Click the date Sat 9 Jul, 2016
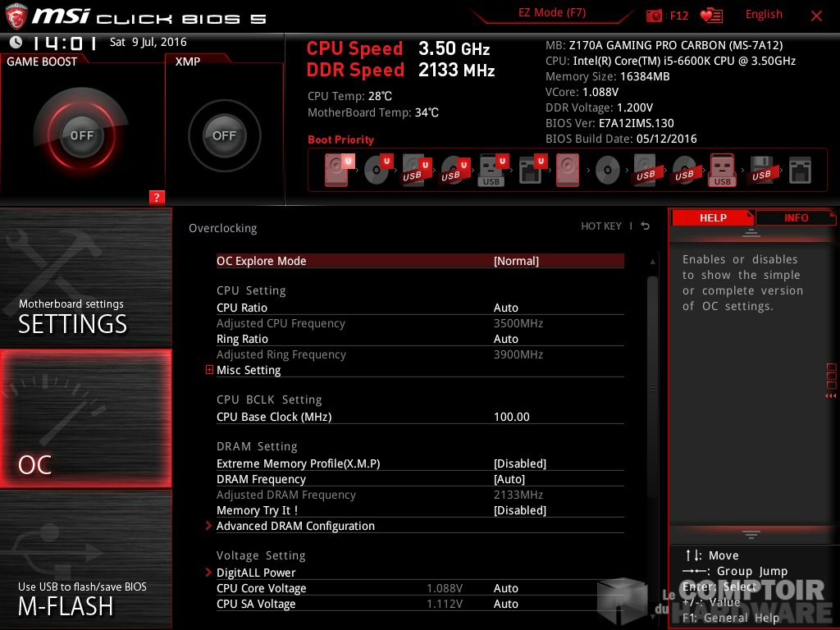840x630 pixels. [x=148, y=42]
